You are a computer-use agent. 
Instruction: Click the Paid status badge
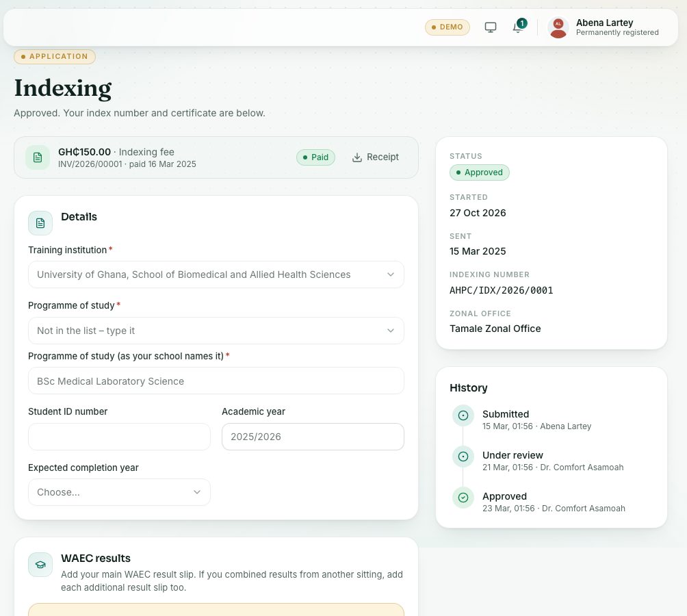(x=315, y=157)
